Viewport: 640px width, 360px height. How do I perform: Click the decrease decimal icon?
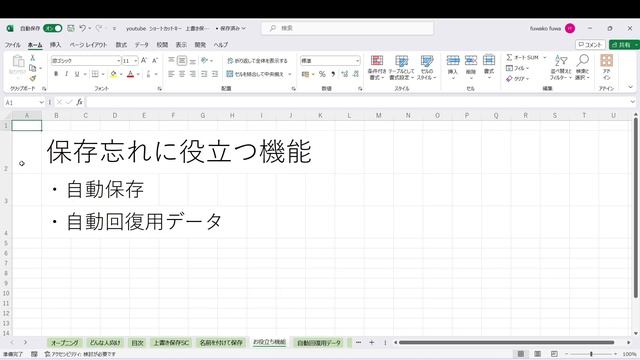(356, 74)
